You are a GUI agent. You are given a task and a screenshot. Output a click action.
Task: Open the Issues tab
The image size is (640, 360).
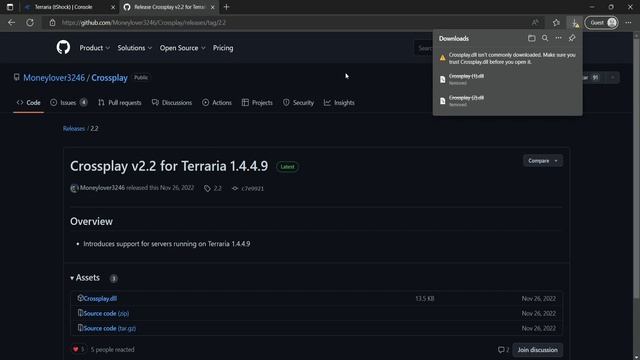69,102
